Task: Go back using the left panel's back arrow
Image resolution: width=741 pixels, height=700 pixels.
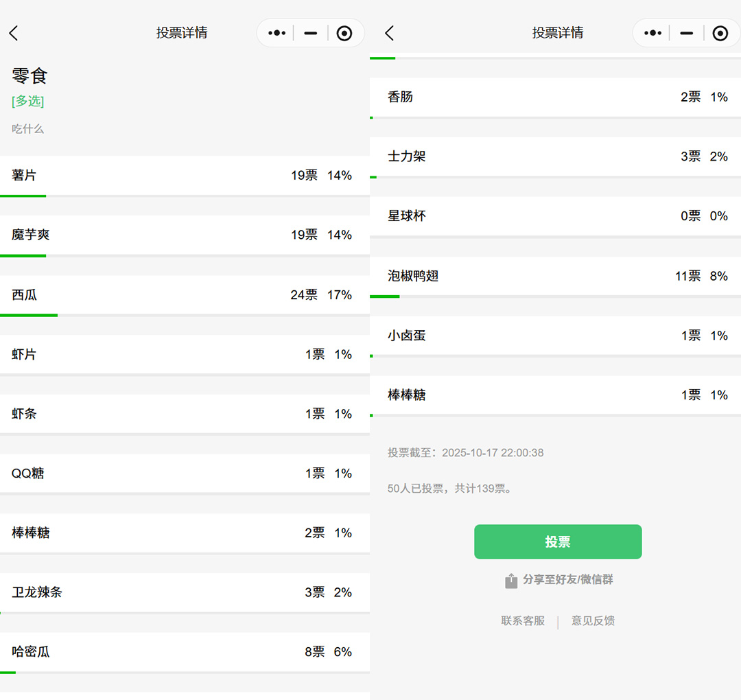Action: (x=14, y=33)
